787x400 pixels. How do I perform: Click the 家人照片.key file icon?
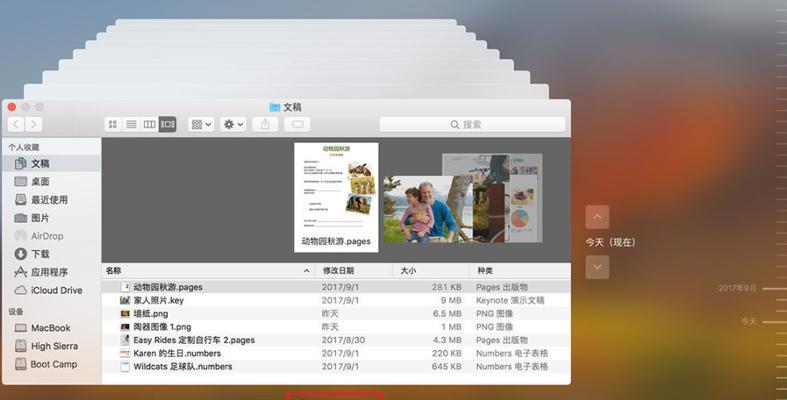coord(125,300)
